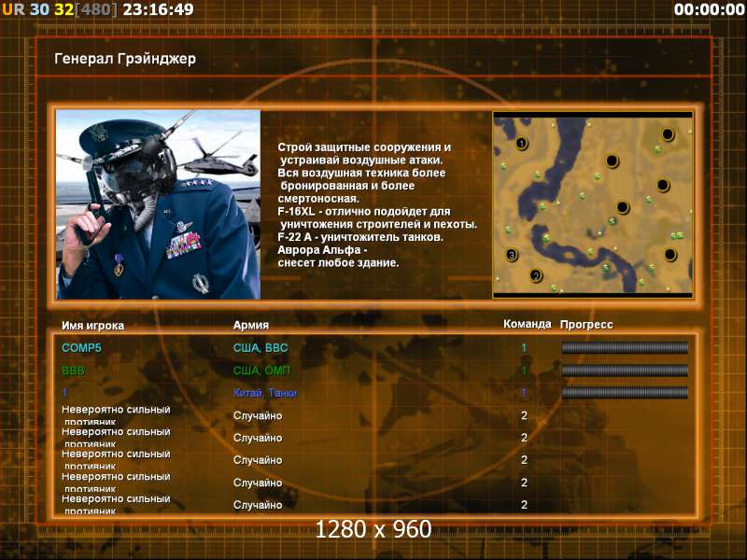
Task: Click the line "смертоносная."
Action: point(318,199)
